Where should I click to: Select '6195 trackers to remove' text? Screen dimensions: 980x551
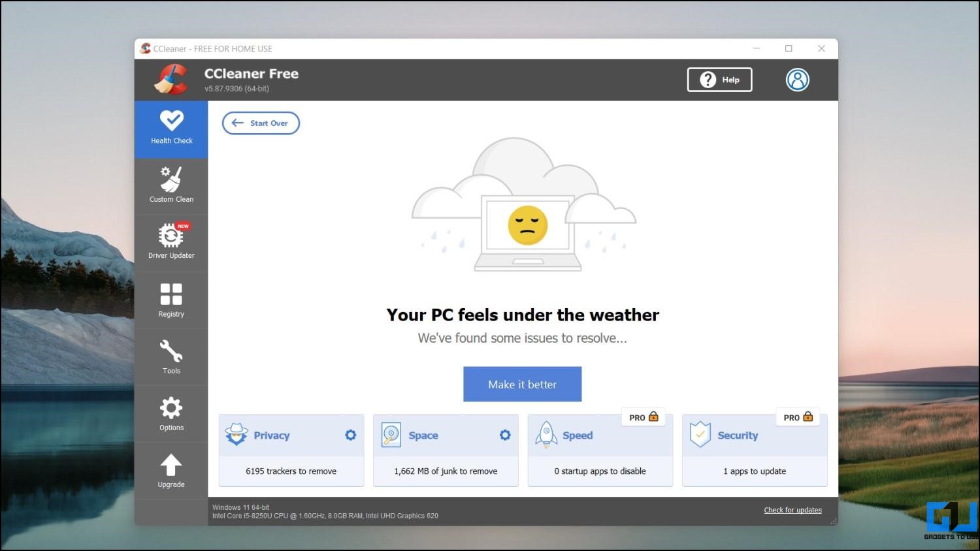coord(291,471)
